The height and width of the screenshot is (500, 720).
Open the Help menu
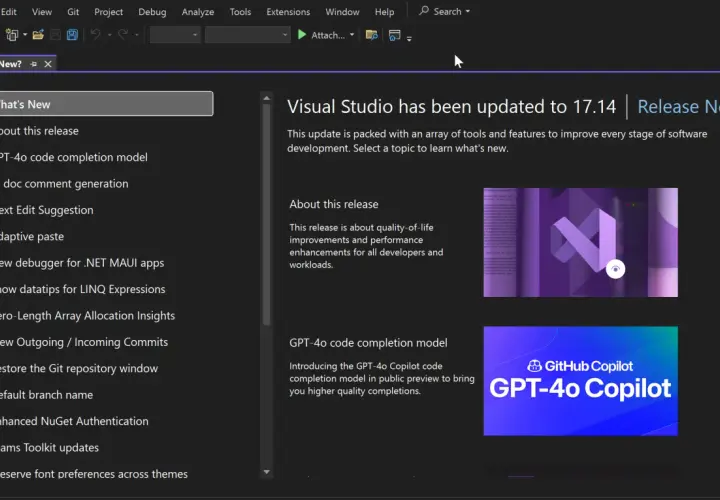click(x=384, y=12)
